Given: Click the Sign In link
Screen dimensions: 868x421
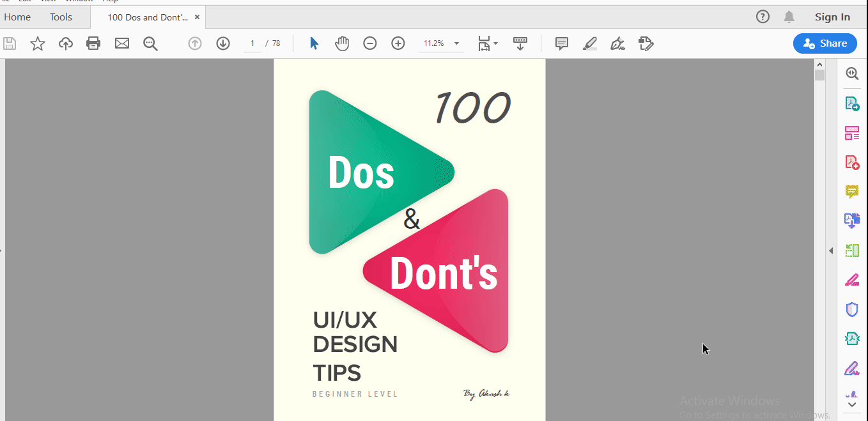Looking at the screenshot, I should pos(832,17).
